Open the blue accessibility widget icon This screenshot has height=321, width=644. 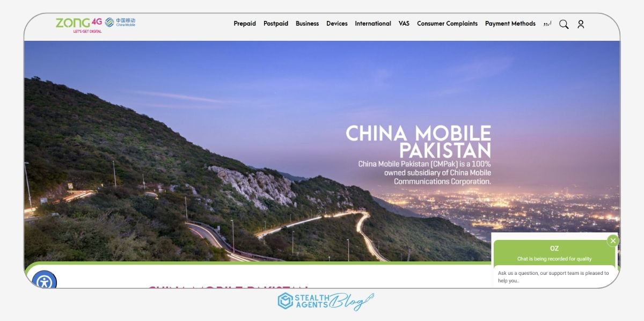[x=45, y=281]
